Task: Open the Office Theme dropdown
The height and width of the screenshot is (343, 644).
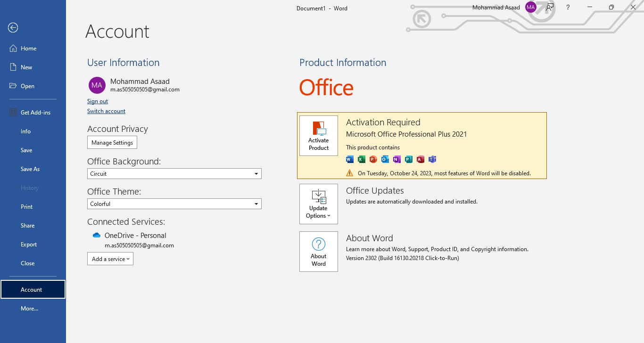Action: point(174,204)
